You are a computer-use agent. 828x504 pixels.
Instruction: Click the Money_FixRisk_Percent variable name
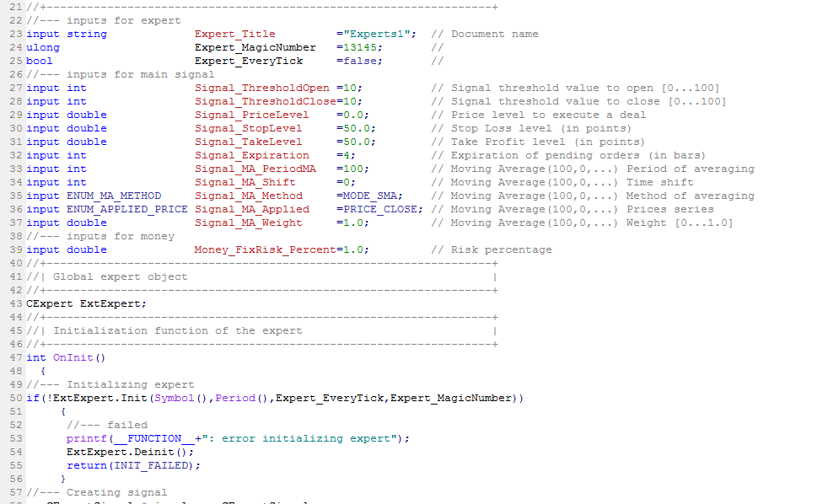tap(265, 249)
